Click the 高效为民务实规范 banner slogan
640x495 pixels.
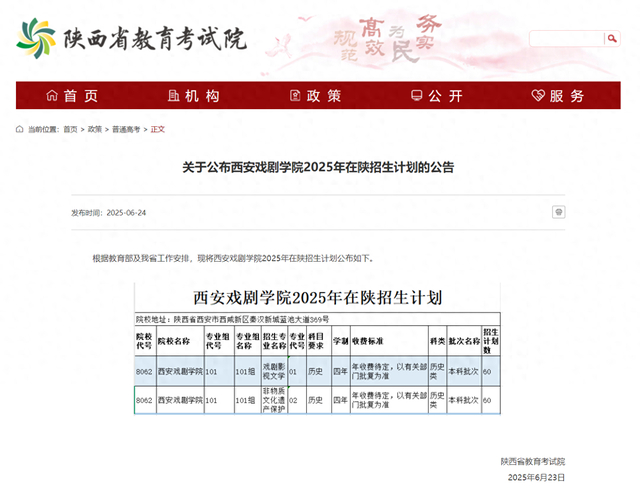pyautogui.click(x=388, y=39)
